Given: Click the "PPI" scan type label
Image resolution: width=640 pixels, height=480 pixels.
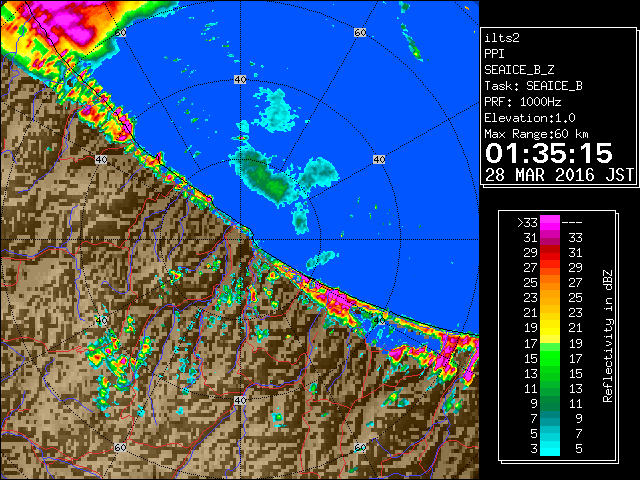Looking at the screenshot, I should [494, 54].
